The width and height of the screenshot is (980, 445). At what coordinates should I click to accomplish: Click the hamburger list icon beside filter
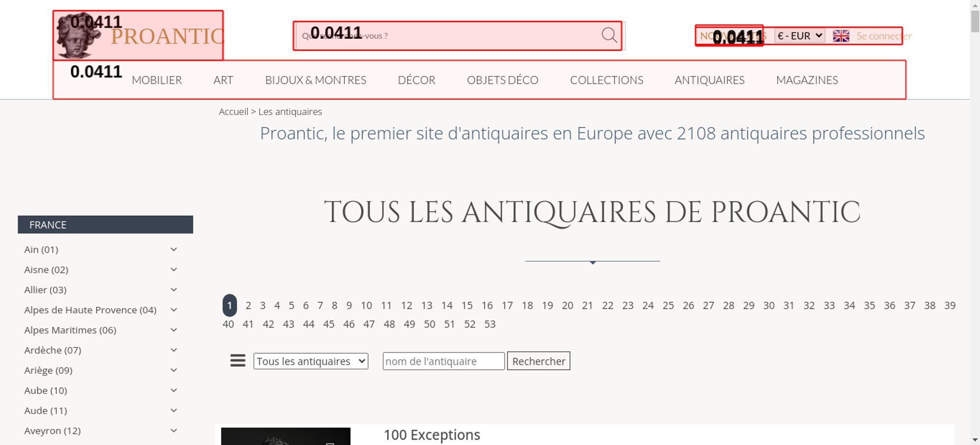click(x=238, y=361)
